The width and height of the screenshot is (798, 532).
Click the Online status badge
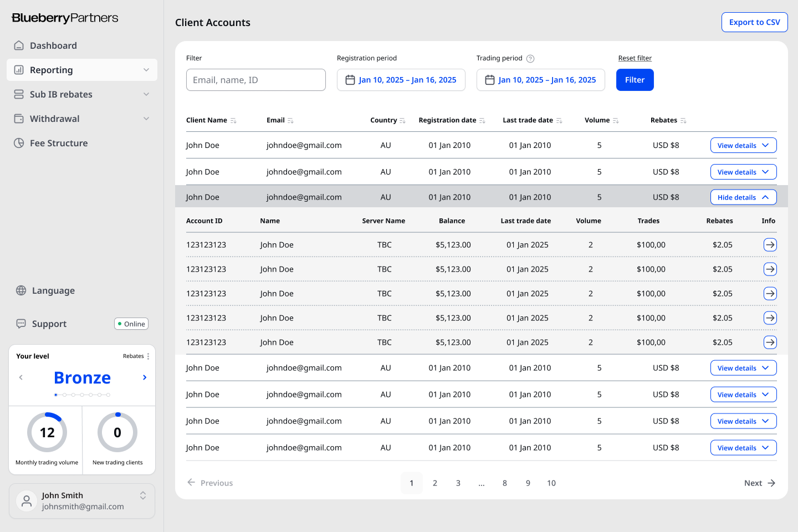click(131, 324)
